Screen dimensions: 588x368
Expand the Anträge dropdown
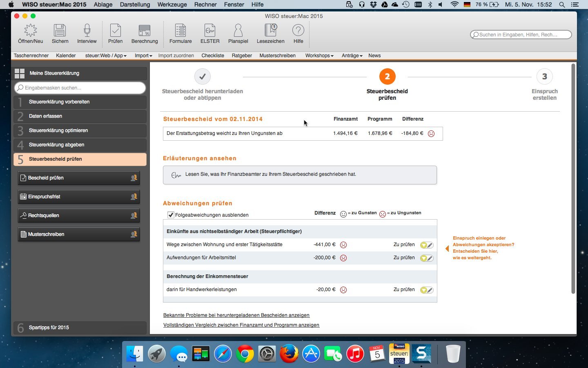(352, 56)
